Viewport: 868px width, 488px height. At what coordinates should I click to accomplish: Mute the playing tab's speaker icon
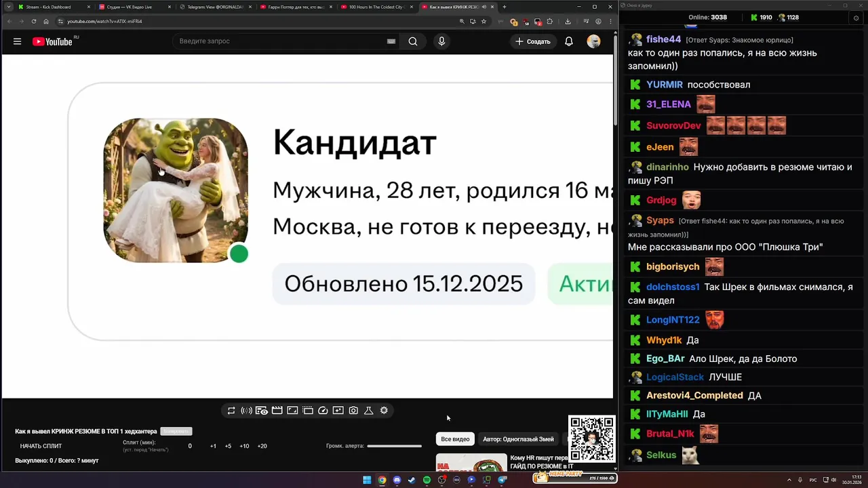coord(484,7)
